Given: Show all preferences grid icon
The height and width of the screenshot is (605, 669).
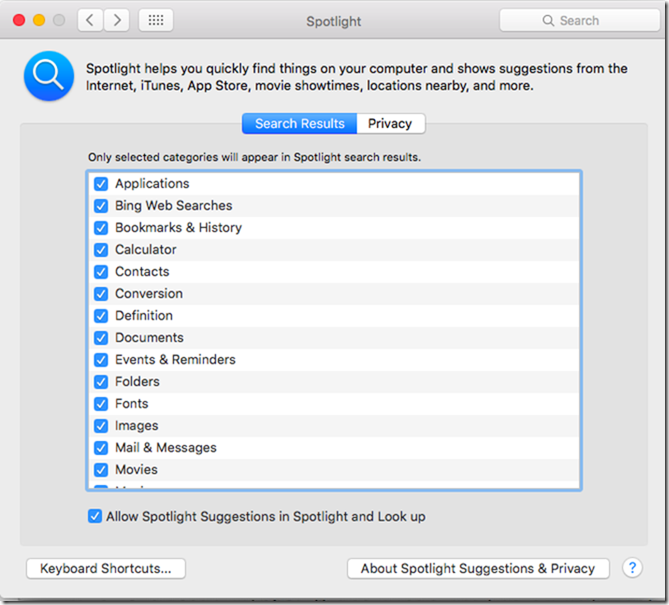Looking at the screenshot, I should [x=156, y=20].
